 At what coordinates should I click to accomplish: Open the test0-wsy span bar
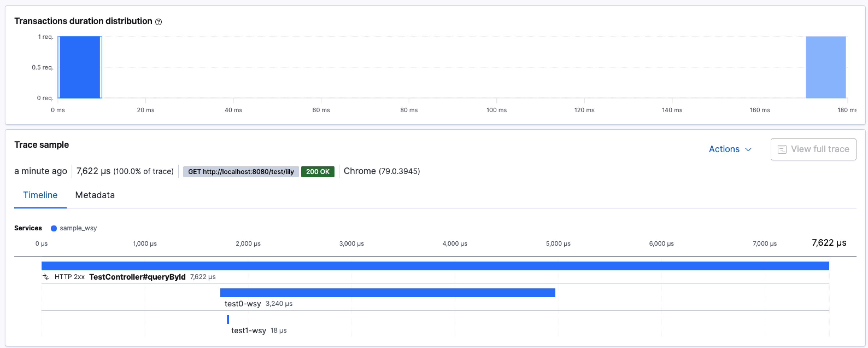[x=387, y=293]
